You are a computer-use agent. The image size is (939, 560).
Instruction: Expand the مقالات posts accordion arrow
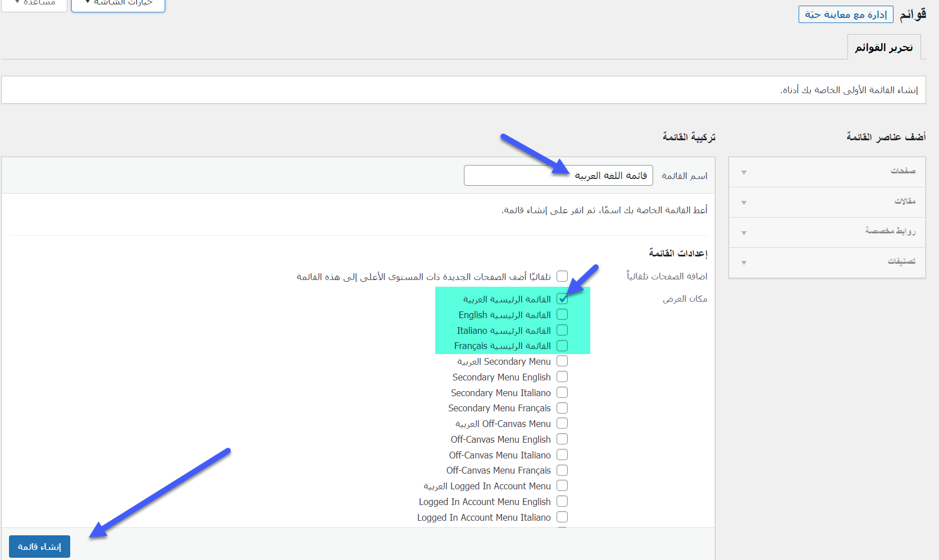(x=744, y=203)
